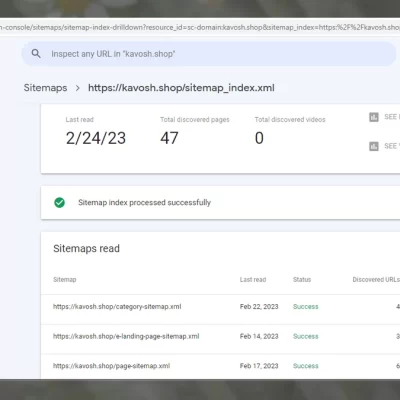Click the Status column header

(302, 279)
